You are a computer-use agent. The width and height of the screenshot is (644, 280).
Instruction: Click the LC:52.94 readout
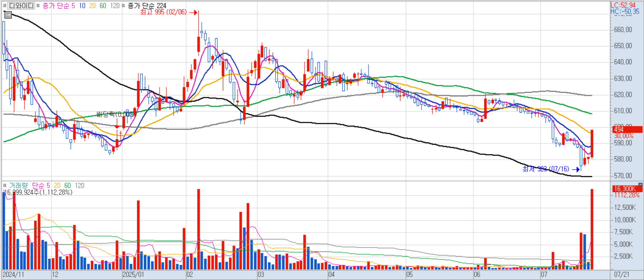[x=623, y=5]
